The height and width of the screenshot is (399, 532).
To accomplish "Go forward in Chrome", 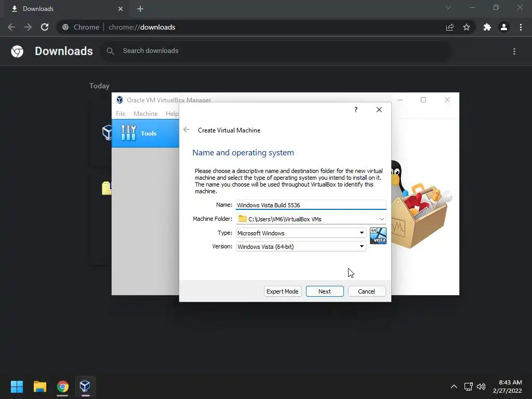I will (28, 27).
